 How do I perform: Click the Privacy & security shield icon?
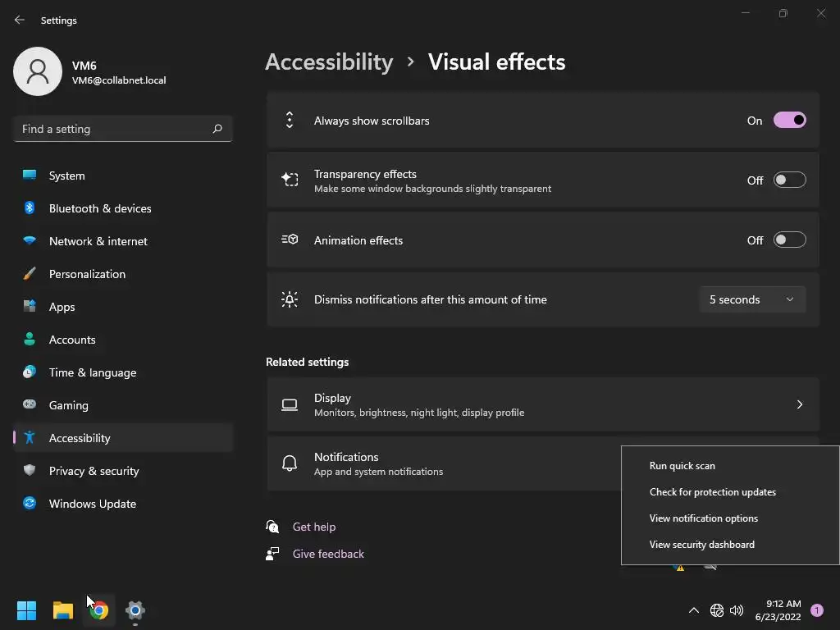(x=30, y=471)
